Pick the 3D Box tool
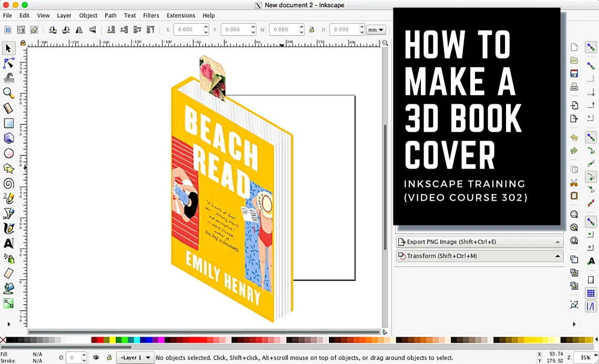 pyautogui.click(x=8, y=139)
